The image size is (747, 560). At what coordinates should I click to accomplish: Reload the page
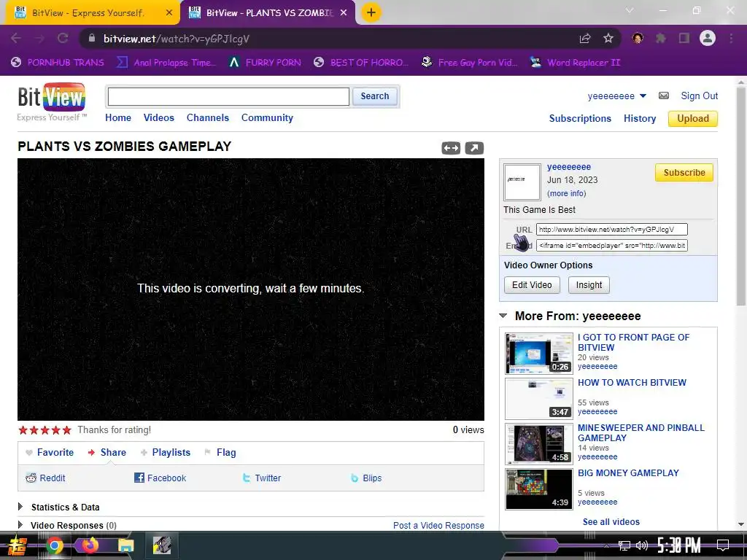tap(63, 39)
